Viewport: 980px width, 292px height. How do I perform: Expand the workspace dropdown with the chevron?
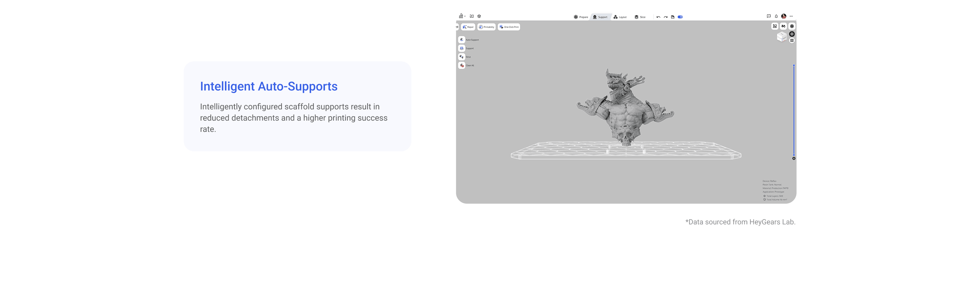click(x=465, y=16)
